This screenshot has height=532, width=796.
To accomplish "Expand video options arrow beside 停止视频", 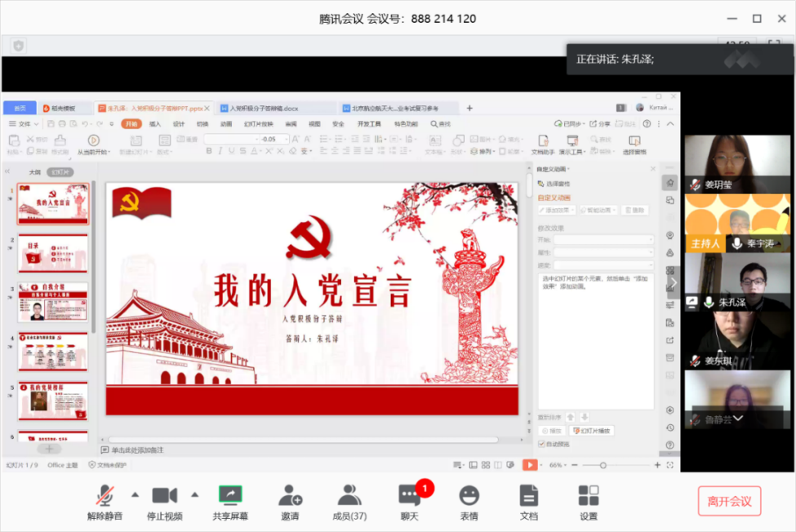I will tap(194, 494).
